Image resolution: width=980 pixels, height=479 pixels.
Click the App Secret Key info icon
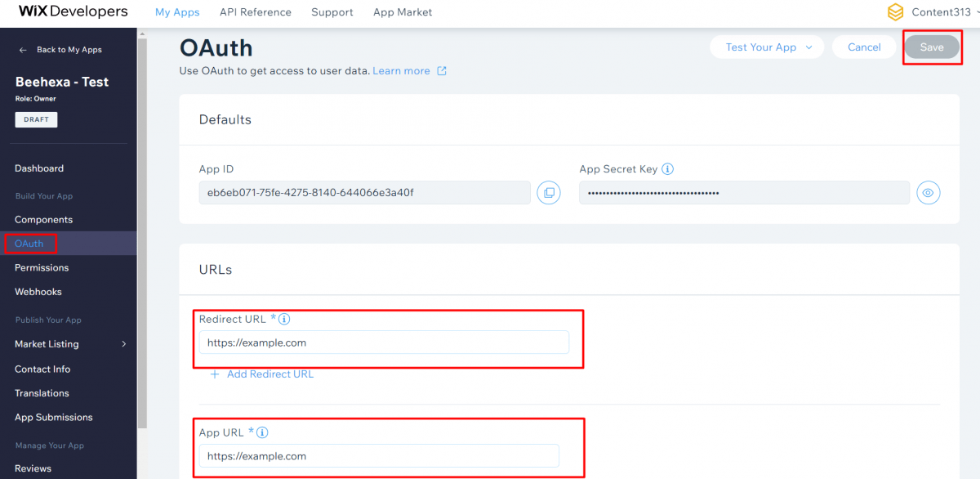coord(667,169)
